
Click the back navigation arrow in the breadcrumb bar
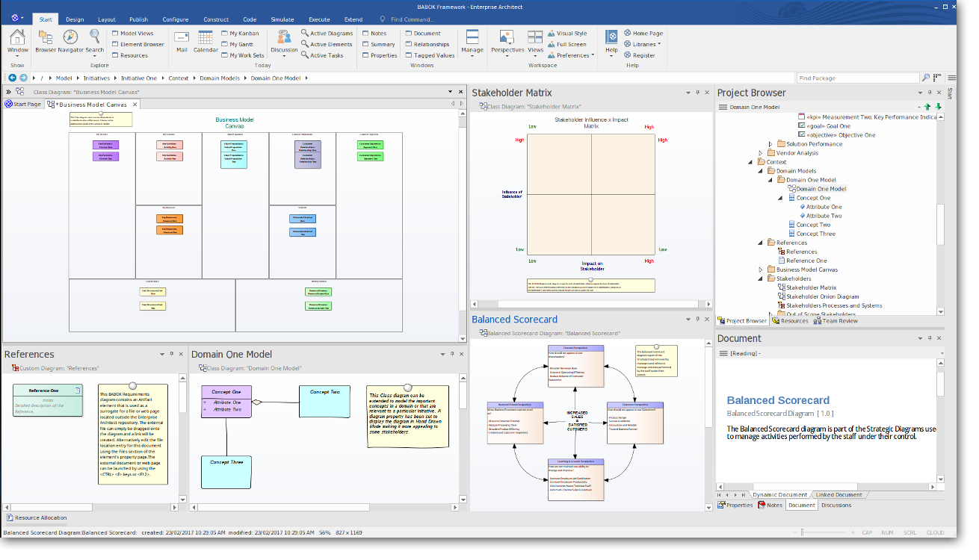[13, 78]
